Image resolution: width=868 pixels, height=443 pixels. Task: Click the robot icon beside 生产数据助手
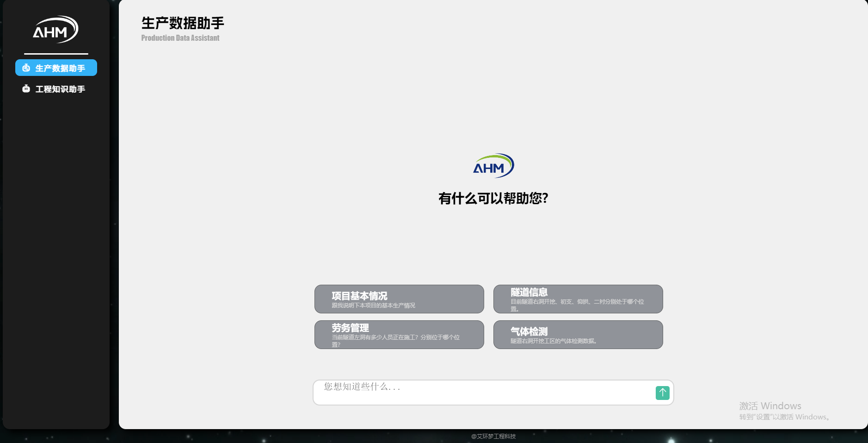26,68
